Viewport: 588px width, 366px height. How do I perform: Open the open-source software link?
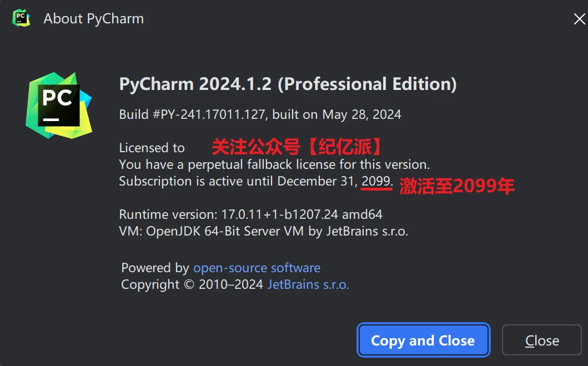point(257,268)
